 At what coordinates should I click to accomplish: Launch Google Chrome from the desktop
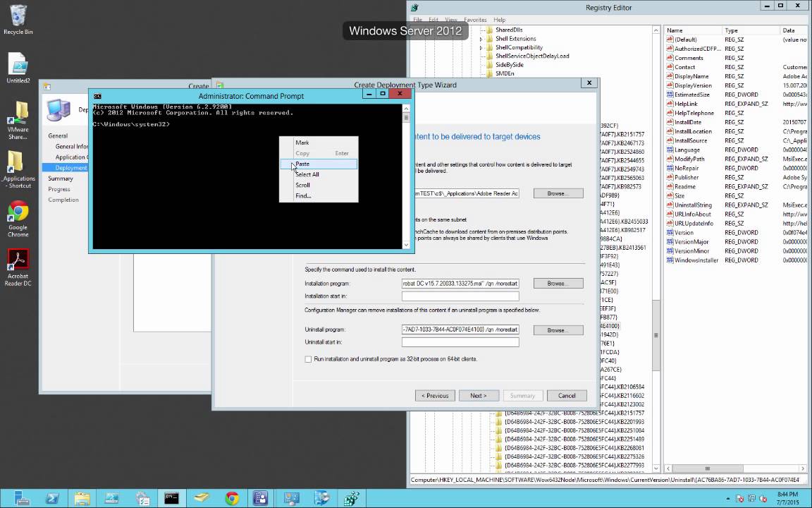(18, 218)
